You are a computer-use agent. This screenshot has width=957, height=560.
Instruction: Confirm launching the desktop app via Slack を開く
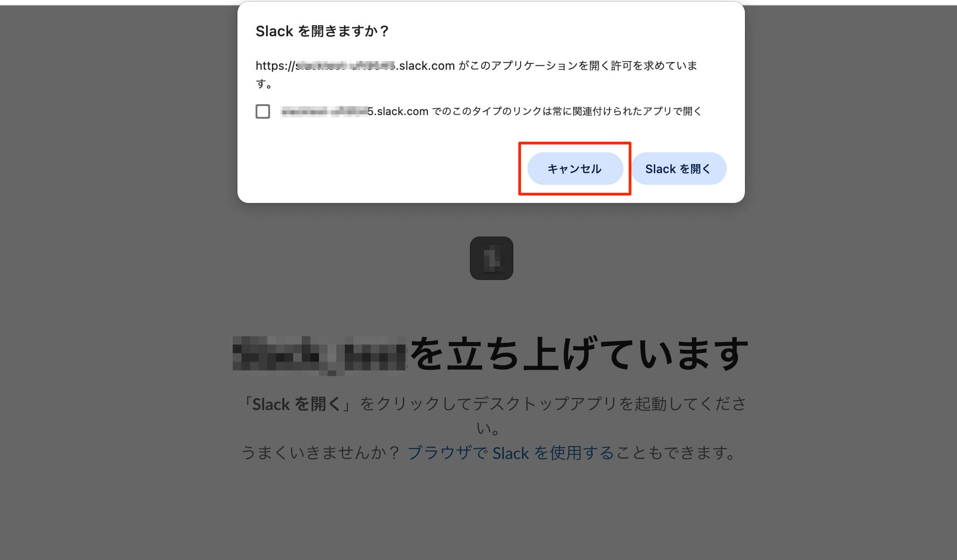(x=679, y=169)
